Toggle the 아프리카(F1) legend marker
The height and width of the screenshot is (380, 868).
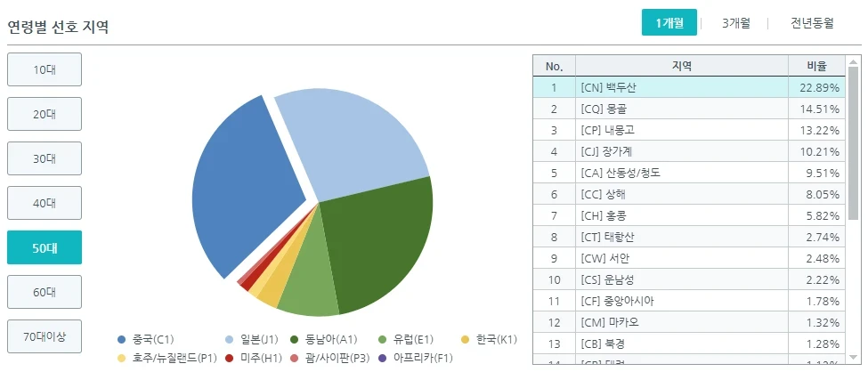[382, 358]
